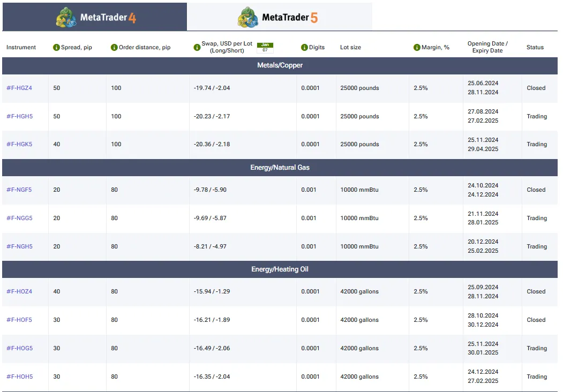Click the info icon beside Digits
Image resolution: width=563 pixels, height=392 pixels.
(304, 47)
